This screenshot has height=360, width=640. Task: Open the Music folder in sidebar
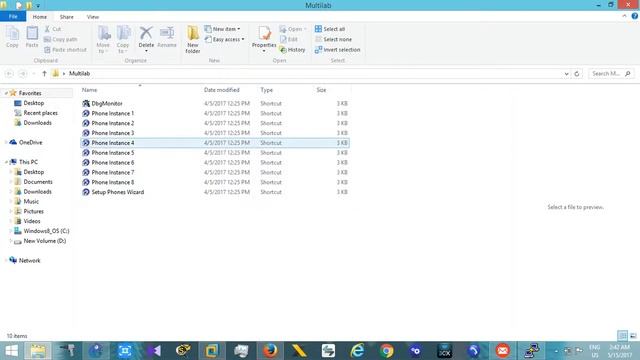(x=27, y=201)
